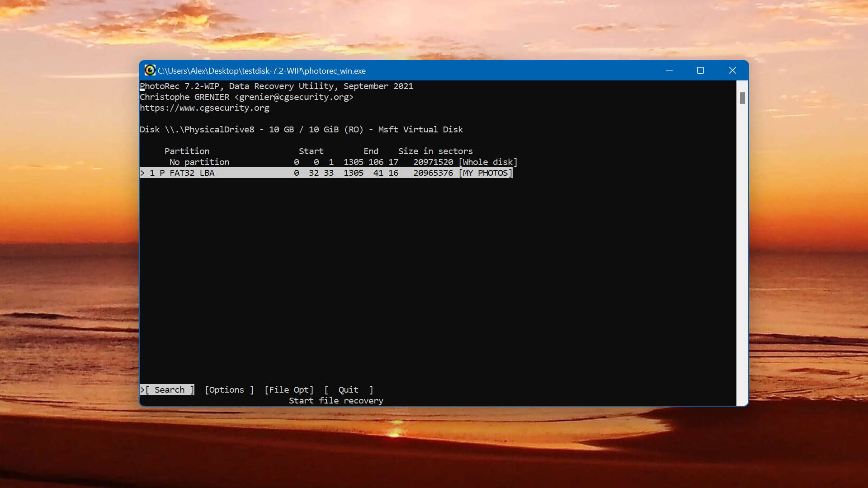Click the PhotoRec app icon in title bar
Image resolution: width=868 pixels, height=488 pixels.
[150, 70]
